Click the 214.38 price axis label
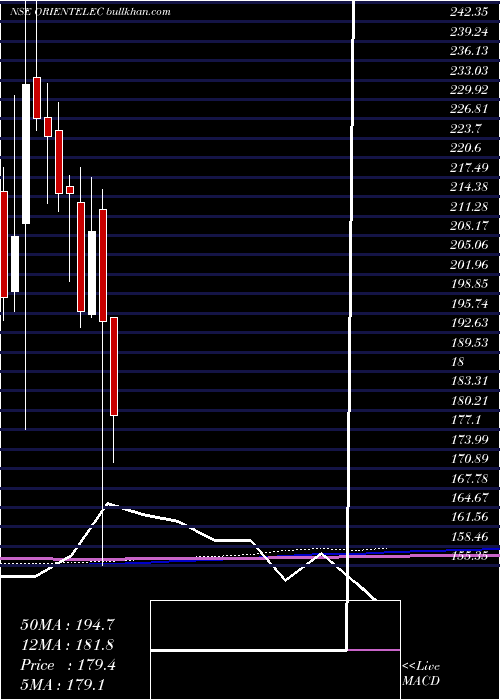Screen dimensions: 500x700 click(x=468, y=187)
